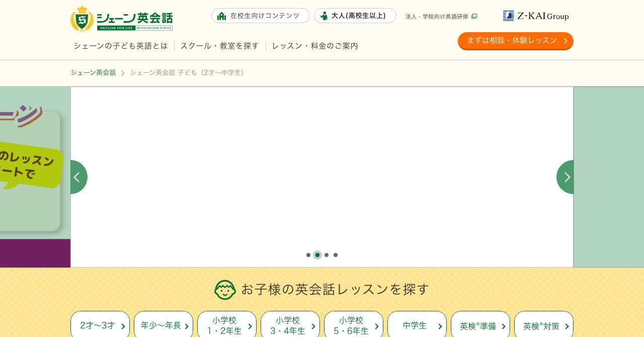Click the external link icon beside 法人・学校向け英語研修
The image size is (644, 337).
click(x=474, y=16)
